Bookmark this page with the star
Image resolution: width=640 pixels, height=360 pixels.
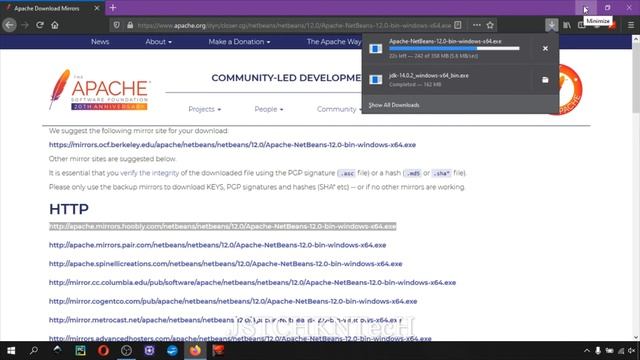(x=490, y=25)
